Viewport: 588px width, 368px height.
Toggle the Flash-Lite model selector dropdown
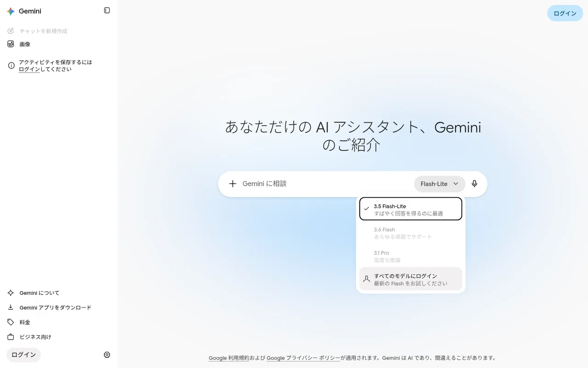(x=440, y=184)
